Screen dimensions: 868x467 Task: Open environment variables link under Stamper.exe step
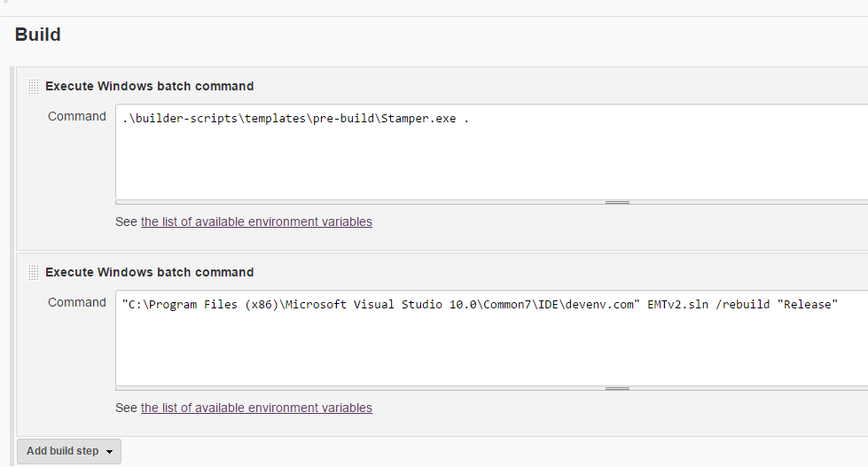tap(256, 222)
